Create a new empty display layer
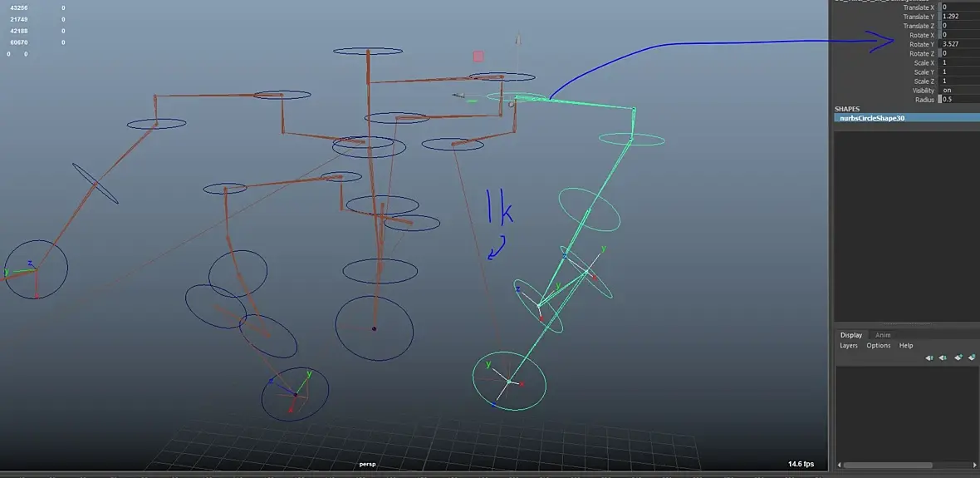This screenshot has height=478, width=980. pyautogui.click(x=958, y=357)
